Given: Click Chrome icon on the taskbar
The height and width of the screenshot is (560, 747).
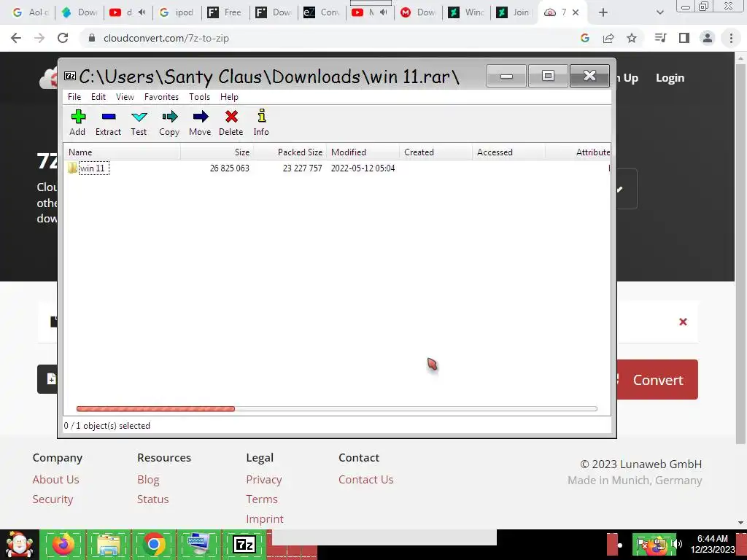Looking at the screenshot, I should [153, 544].
